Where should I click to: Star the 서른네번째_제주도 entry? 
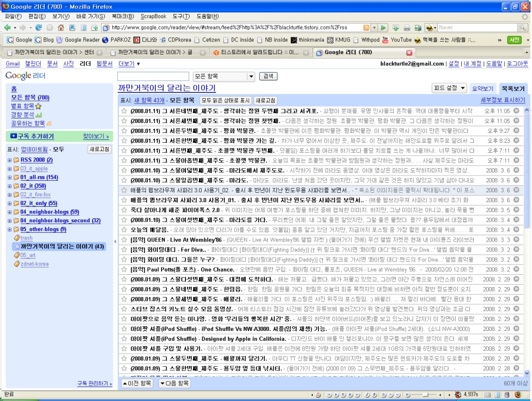click(x=124, y=111)
